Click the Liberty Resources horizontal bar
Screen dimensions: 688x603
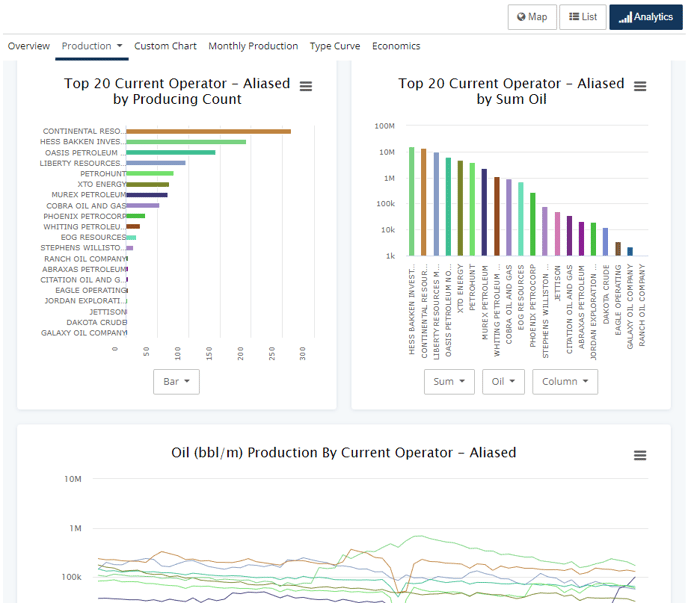tap(156, 163)
